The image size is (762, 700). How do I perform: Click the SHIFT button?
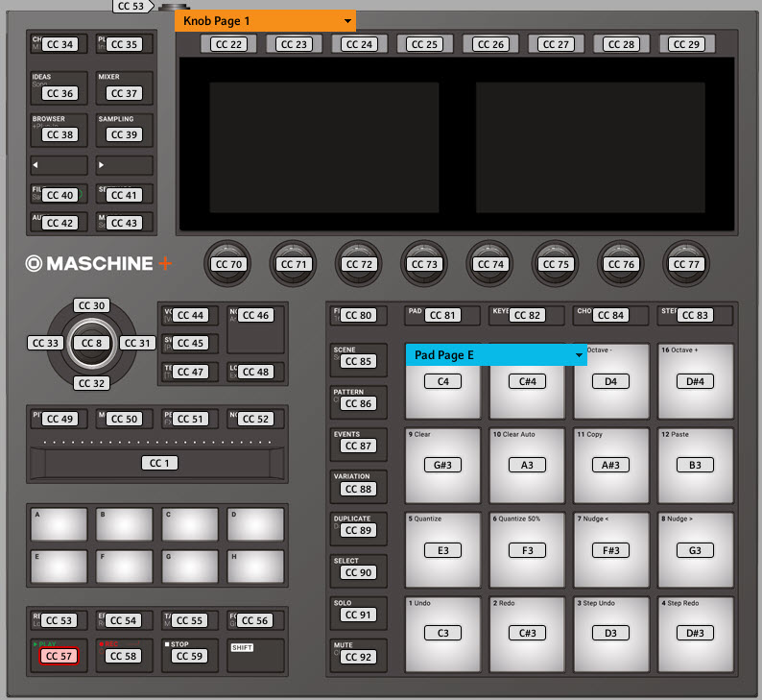tap(255, 656)
